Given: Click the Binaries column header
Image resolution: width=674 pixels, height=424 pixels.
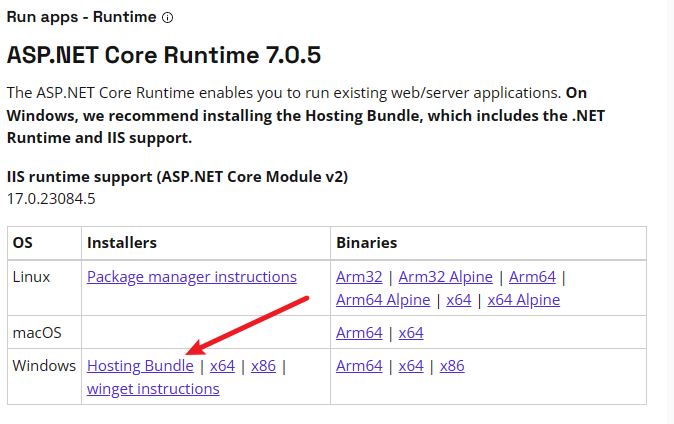Looking at the screenshot, I should tap(366, 243).
